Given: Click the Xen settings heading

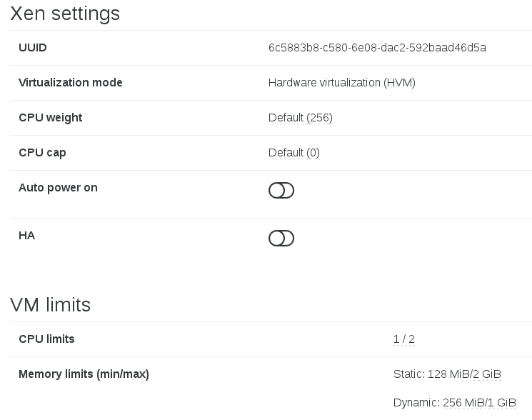Looking at the screenshot, I should pyautogui.click(x=65, y=14).
